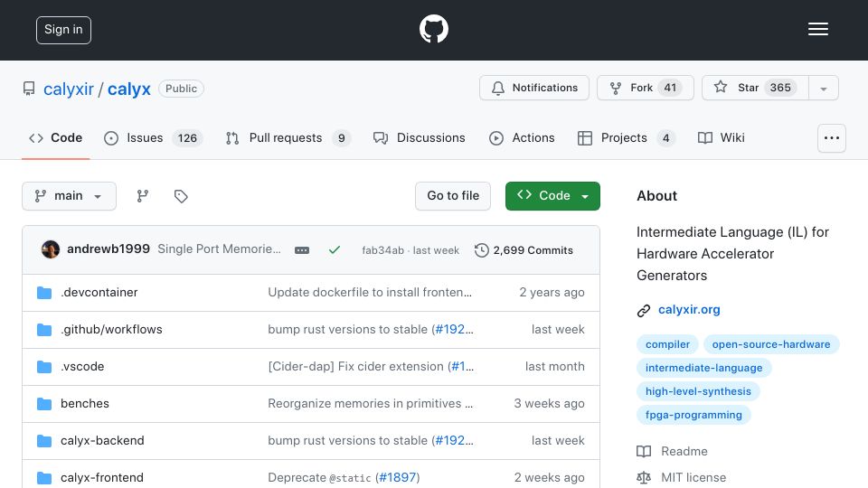View the 2,699 Commits history
Screen dimensions: 868x488
point(524,250)
